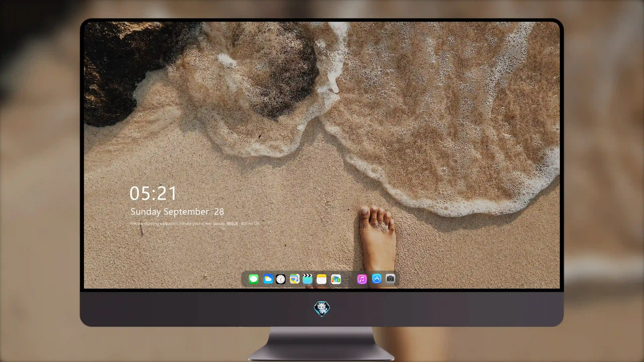Open the Clock app in the dock
The image size is (644, 362).
pos(281,279)
